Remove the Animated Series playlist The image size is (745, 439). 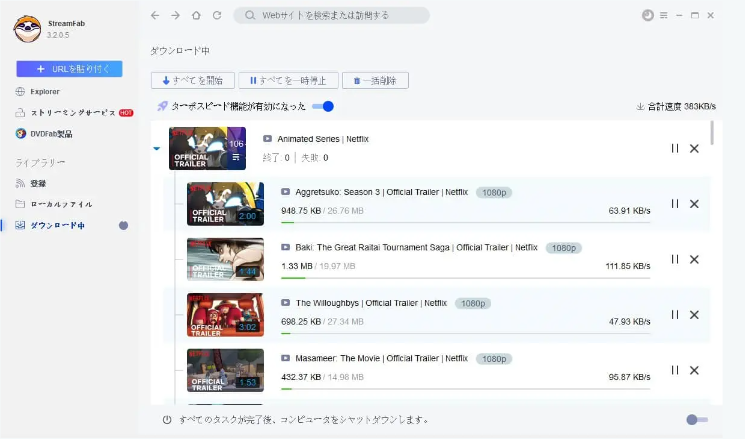(x=694, y=148)
